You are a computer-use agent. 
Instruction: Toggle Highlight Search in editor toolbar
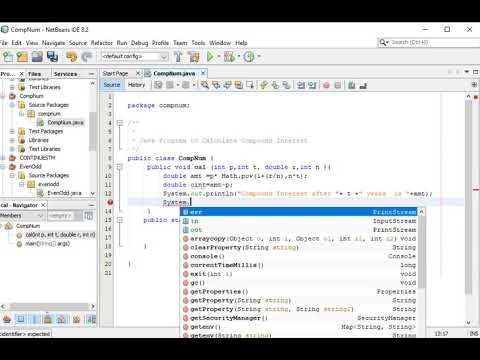pyautogui.click(x=239, y=85)
